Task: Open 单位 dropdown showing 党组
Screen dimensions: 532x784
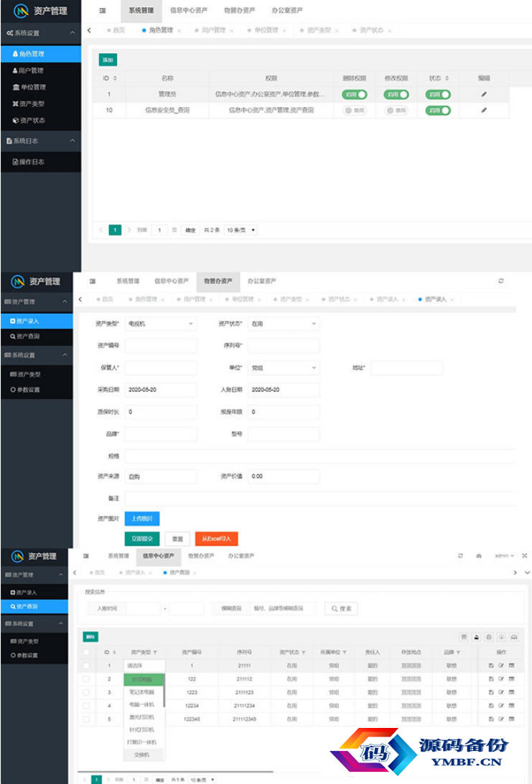Action: point(284,368)
